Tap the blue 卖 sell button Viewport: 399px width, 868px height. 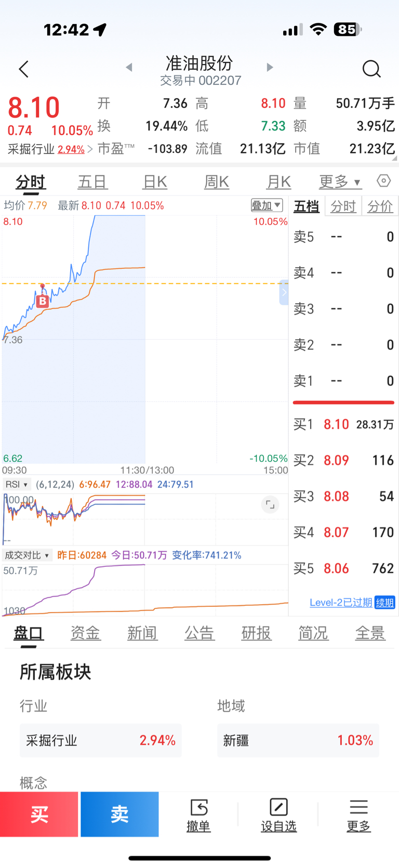119,814
